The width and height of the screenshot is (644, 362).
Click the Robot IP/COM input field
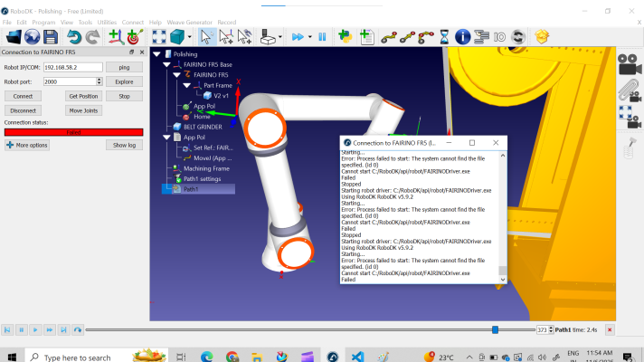(x=72, y=67)
